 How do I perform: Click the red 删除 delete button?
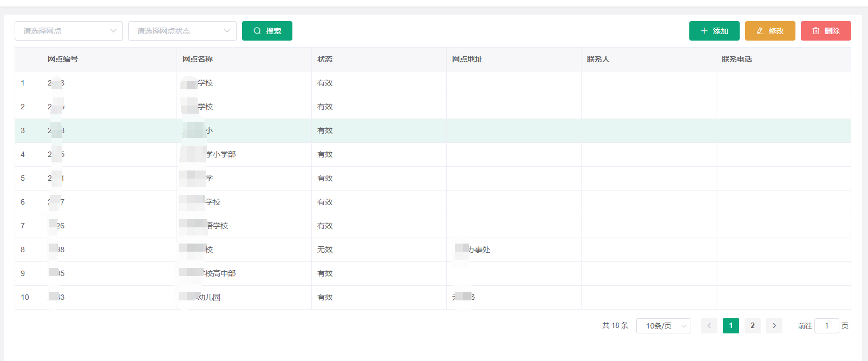pyautogui.click(x=825, y=31)
